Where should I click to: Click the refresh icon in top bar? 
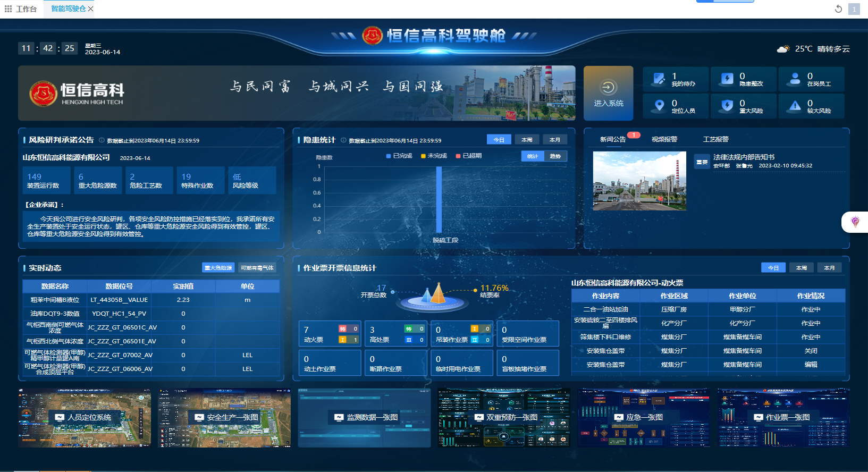tap(838, 9)
